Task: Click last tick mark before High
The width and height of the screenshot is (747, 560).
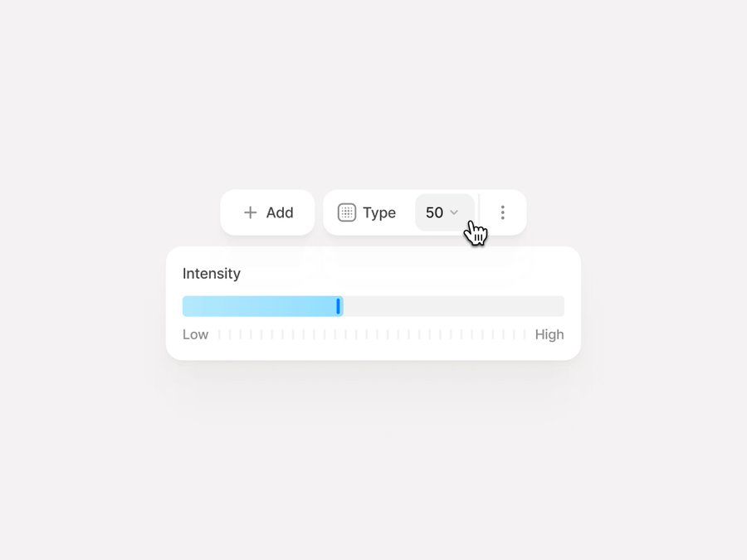Action: click(x=525, y=334)
